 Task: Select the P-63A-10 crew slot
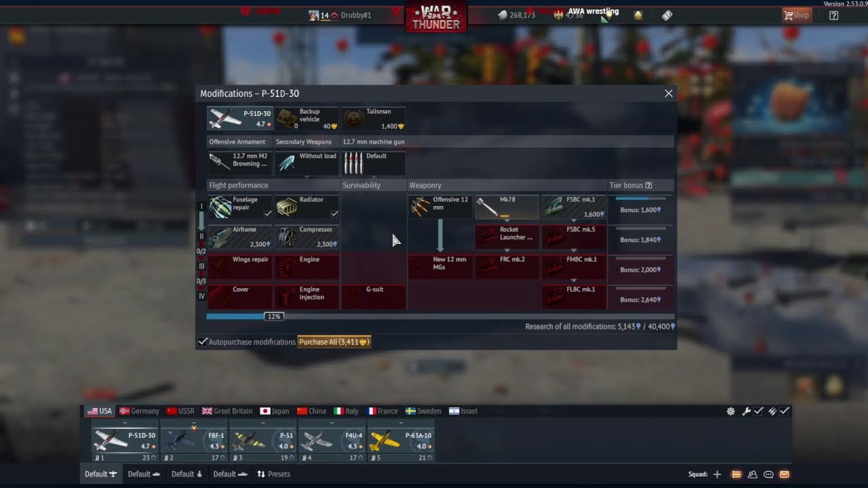[401, 440]
